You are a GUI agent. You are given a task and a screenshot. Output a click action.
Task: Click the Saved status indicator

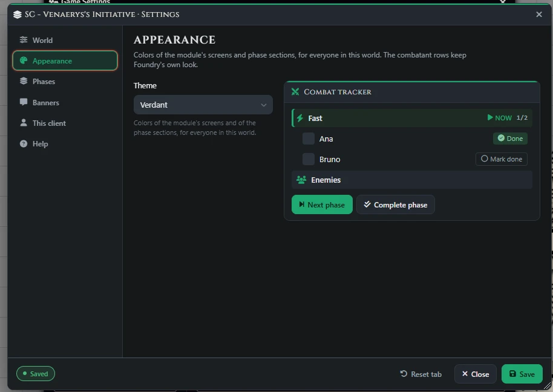(36, 374)
